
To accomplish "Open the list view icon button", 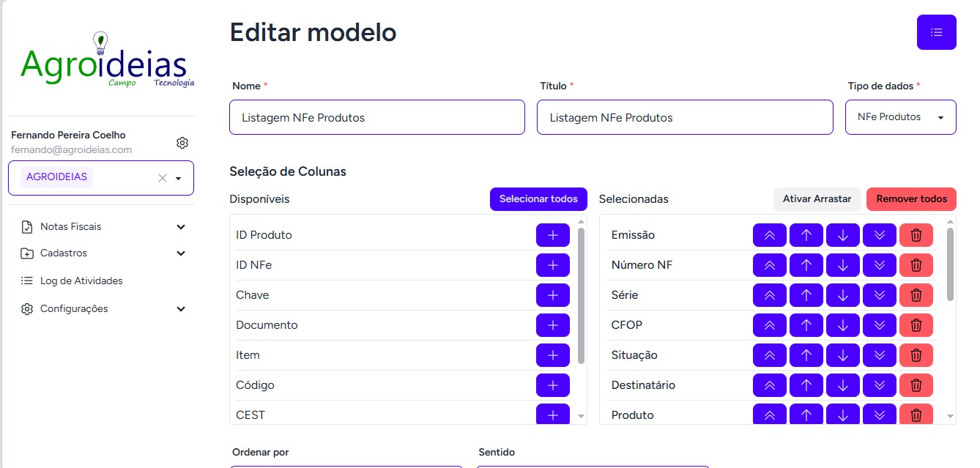I will pos(936,32).
